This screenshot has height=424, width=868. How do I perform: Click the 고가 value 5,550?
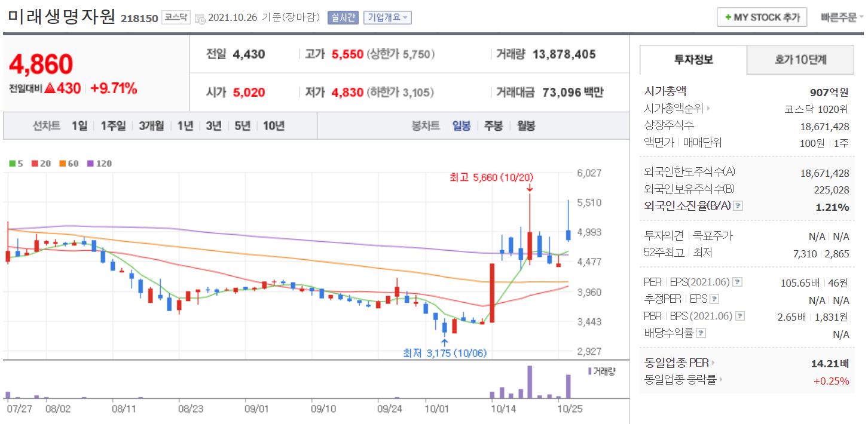(347, 54)
